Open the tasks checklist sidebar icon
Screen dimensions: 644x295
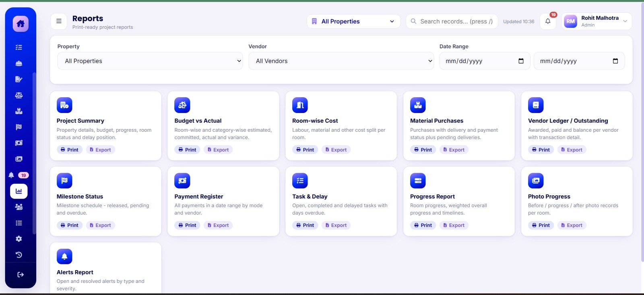click(x=19, y=47)
